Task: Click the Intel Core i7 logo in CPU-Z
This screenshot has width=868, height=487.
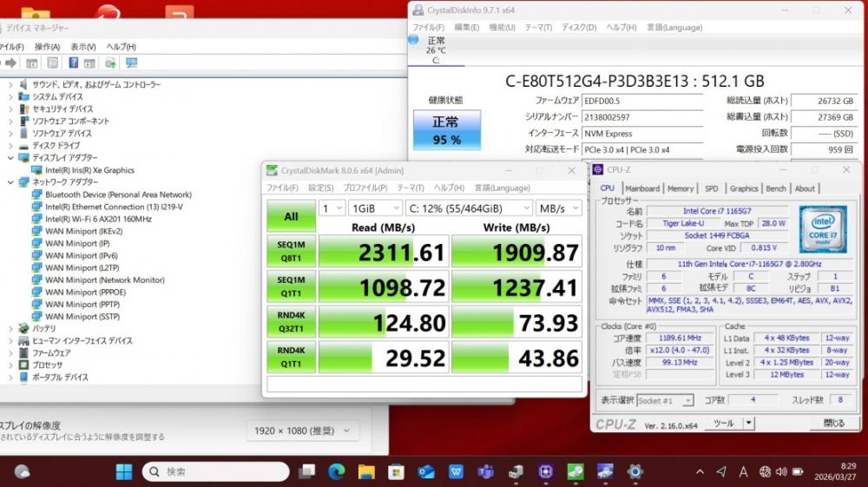Action: click(x=822, y=228)
